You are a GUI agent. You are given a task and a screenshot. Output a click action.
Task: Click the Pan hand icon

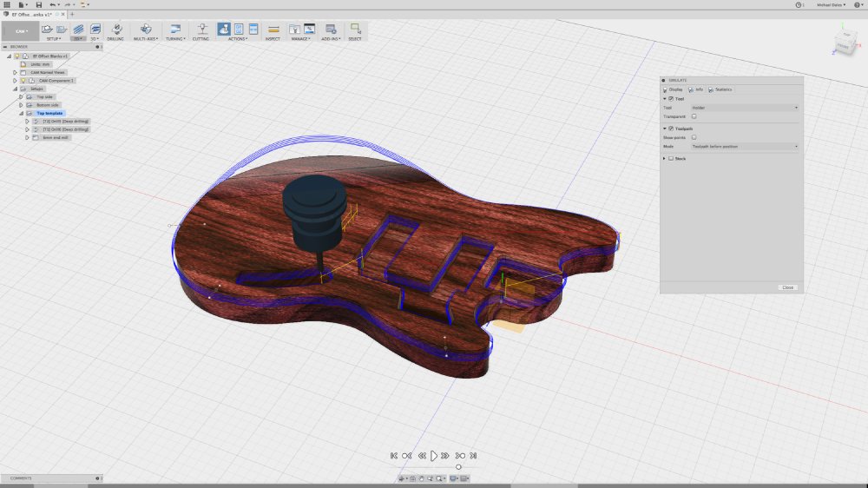[x=421, y=478]
